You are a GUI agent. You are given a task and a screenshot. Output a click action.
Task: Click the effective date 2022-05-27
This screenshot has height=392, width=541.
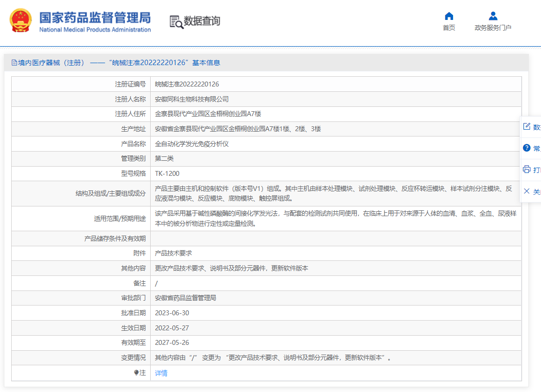[172, 328]
